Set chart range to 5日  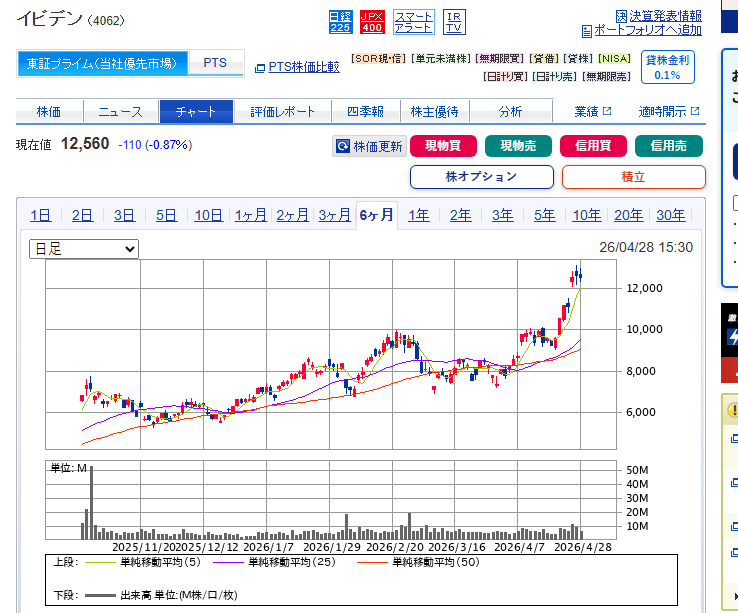pos(167,216)
